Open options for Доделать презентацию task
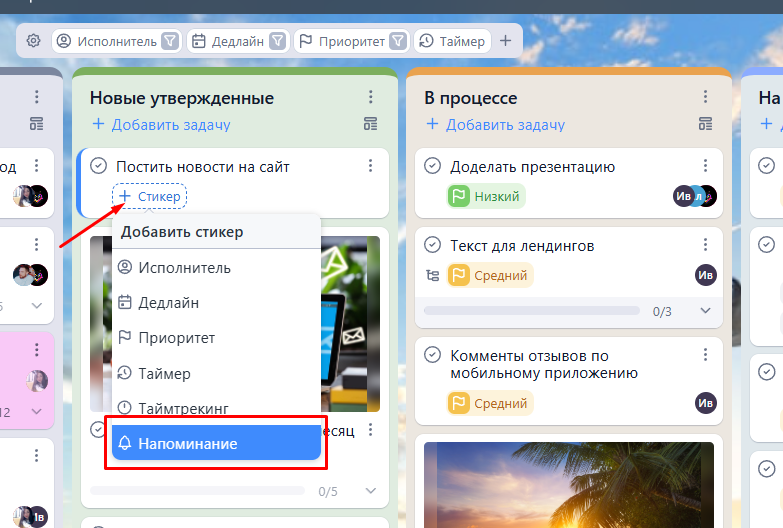 click(x=705, y=166)
